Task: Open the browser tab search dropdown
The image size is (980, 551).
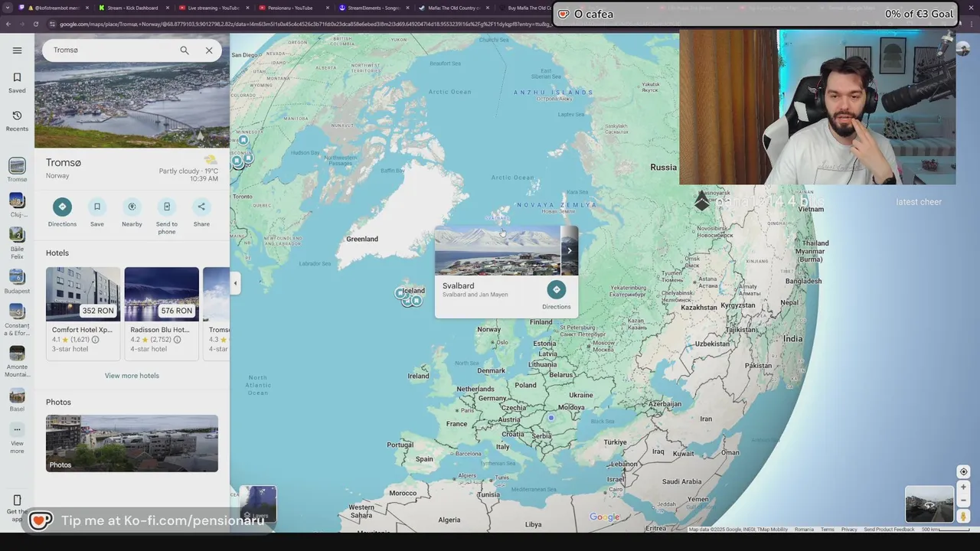Action: [x=8, y=8]
